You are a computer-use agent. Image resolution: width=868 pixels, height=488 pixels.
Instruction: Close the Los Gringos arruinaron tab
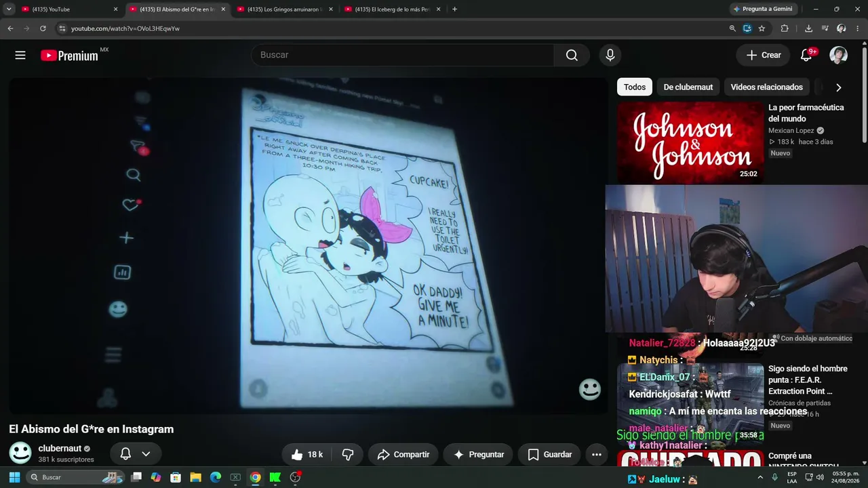tap(331, 9)
